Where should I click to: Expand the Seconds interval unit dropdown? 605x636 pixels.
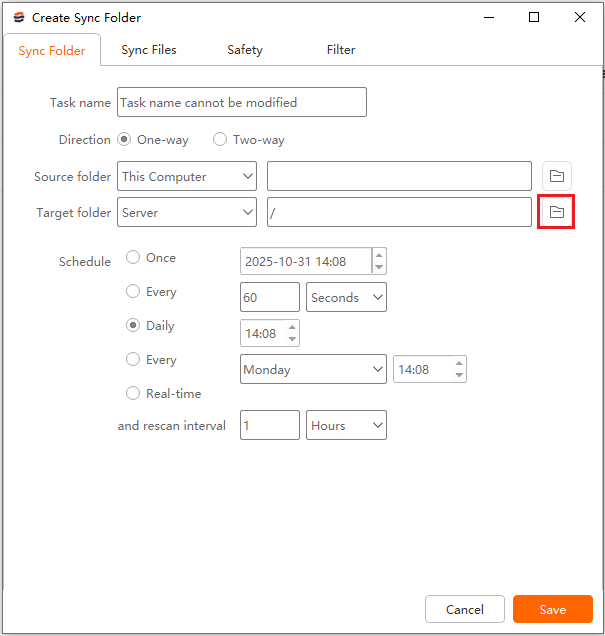click(x=346, y=298)
